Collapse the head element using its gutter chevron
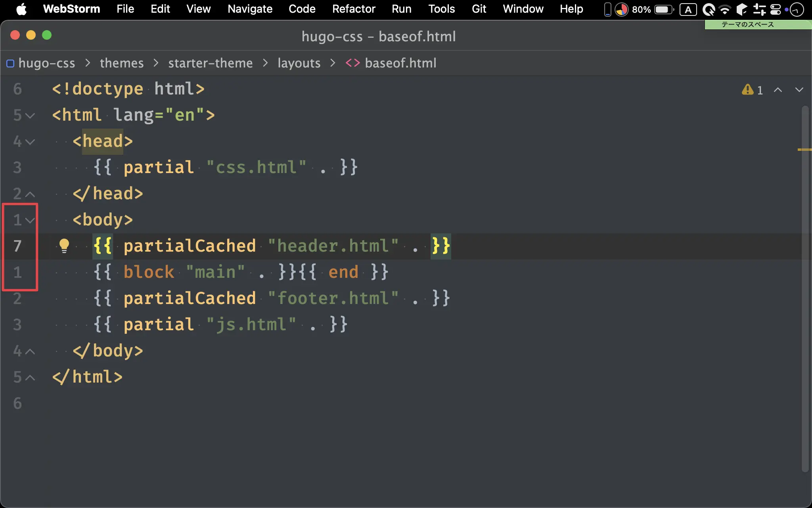The width and height of the screenshot is (812, 508). point(30,141)
